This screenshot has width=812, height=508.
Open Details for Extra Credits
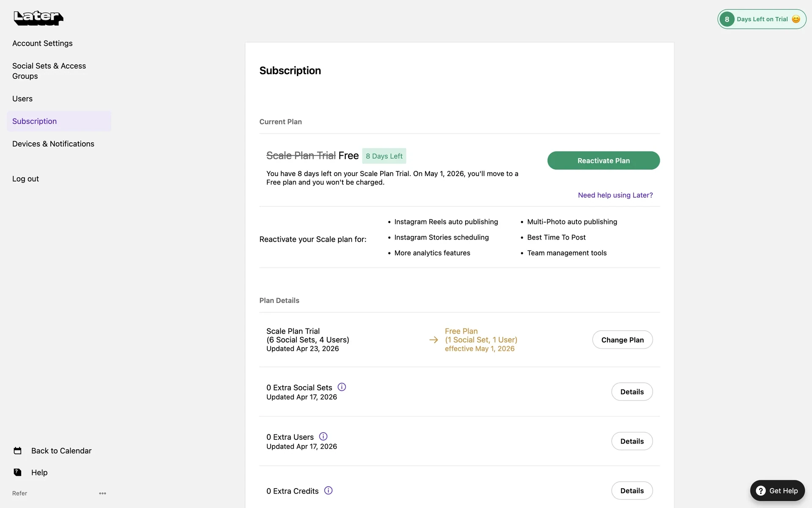pyautogui.click(x=632, y=491)
